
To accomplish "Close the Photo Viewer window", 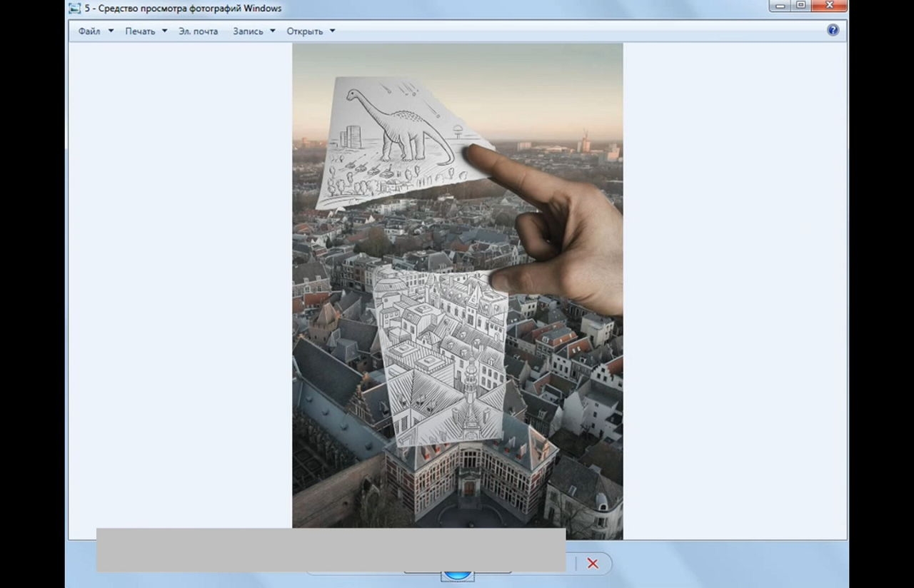I will (829, 6).
